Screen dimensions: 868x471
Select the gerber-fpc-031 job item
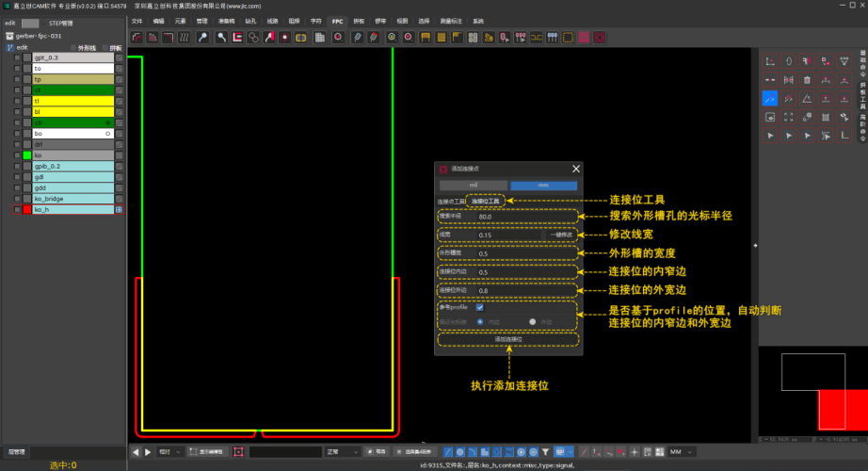(x=39, y=36)
